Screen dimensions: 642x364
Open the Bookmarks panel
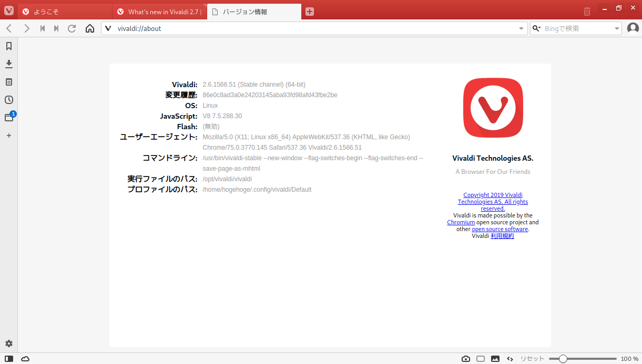point(9,46)
